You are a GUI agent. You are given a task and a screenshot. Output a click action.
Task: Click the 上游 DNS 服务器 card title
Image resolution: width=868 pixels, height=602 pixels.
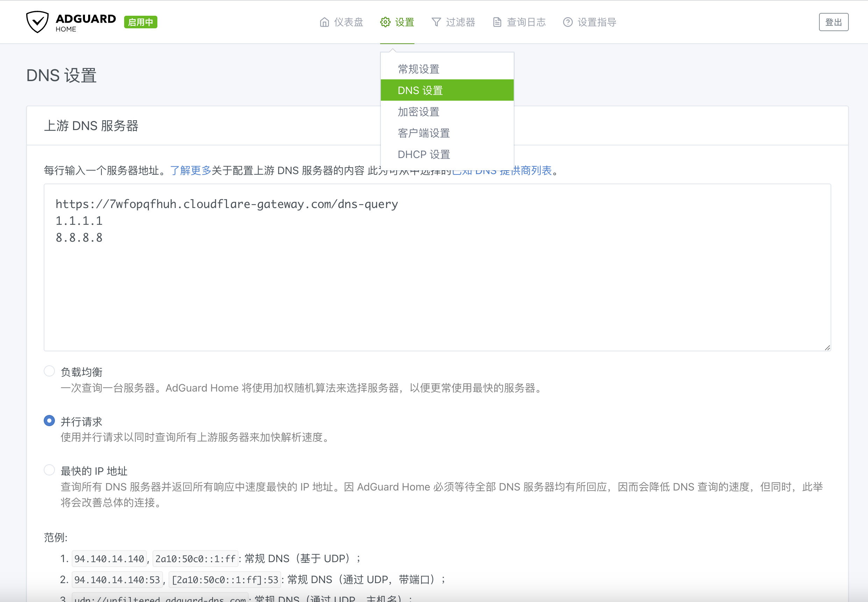[91, 126]
